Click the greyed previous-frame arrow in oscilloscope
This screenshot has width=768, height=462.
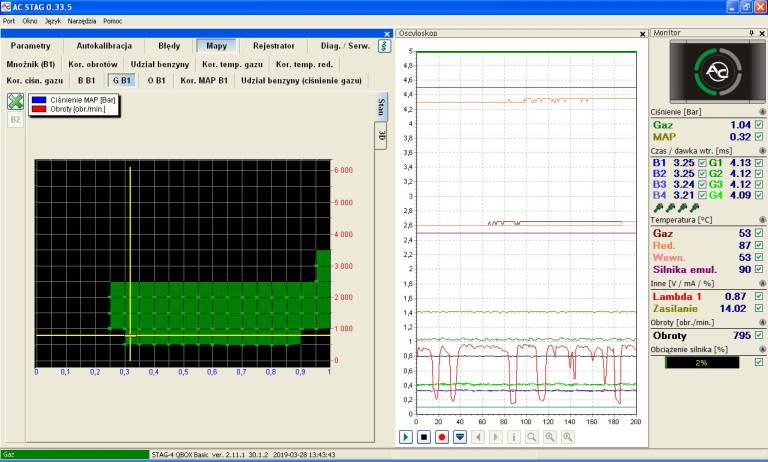478,437
